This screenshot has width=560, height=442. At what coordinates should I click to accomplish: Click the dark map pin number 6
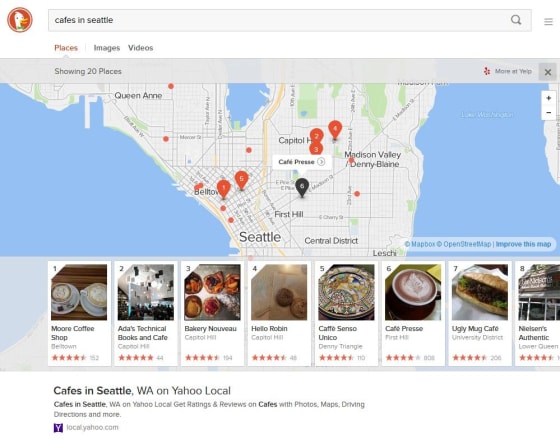coord(302,187)
